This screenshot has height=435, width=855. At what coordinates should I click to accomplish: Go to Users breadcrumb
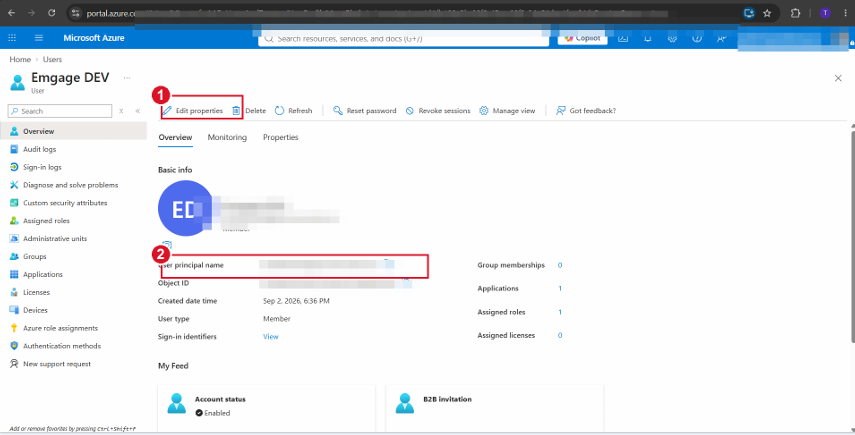point(52,59)
